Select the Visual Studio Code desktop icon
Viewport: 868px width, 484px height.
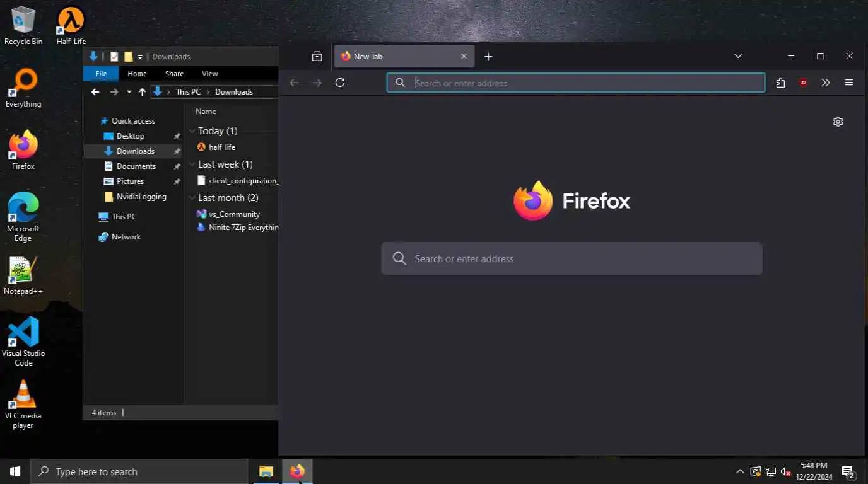point(23,341)
